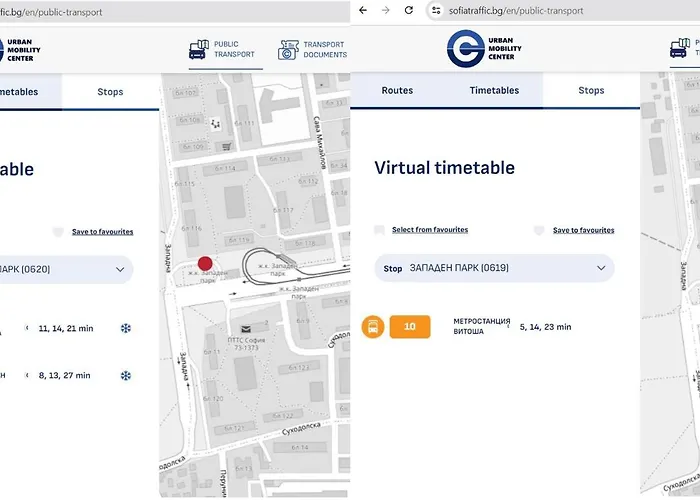Toggle the Select from favourites checkbox
The image size is (700, 500).
[379, 230]
